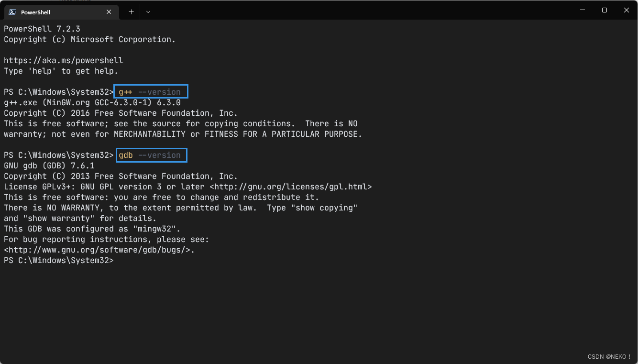Click 'This is free software; see the source' line
Screen dimensions: 638x364
click(x=181, y=124)
